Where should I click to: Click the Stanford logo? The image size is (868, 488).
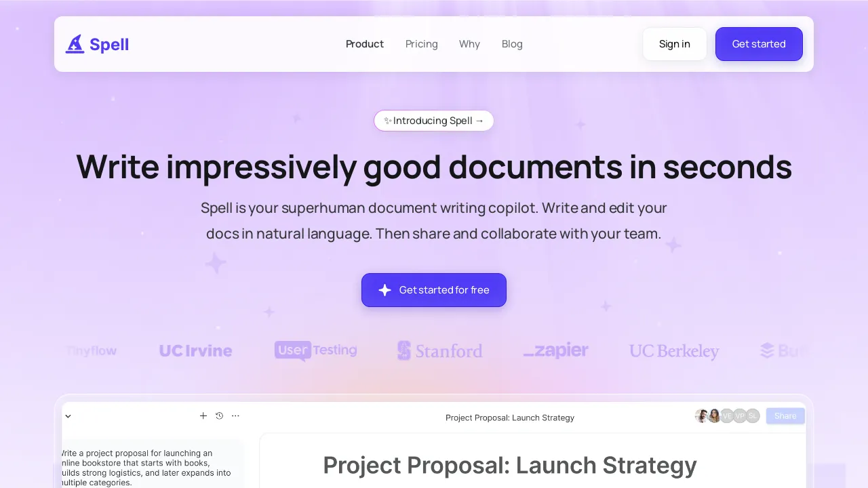(439, 350)
